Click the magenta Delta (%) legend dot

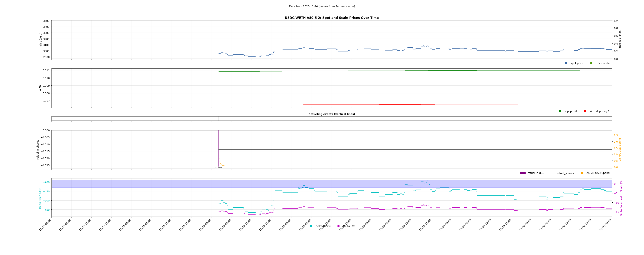pyautogui.click(x=339, y=226)
